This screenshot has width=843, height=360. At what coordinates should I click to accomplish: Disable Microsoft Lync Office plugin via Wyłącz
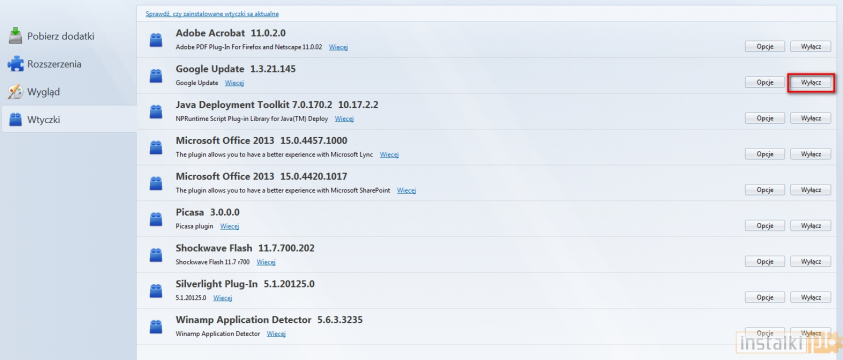tap(810, 154)
